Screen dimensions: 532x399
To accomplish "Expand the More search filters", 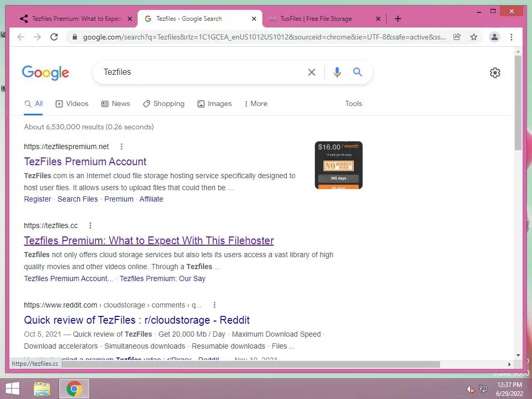I will (x=256, y=104).
